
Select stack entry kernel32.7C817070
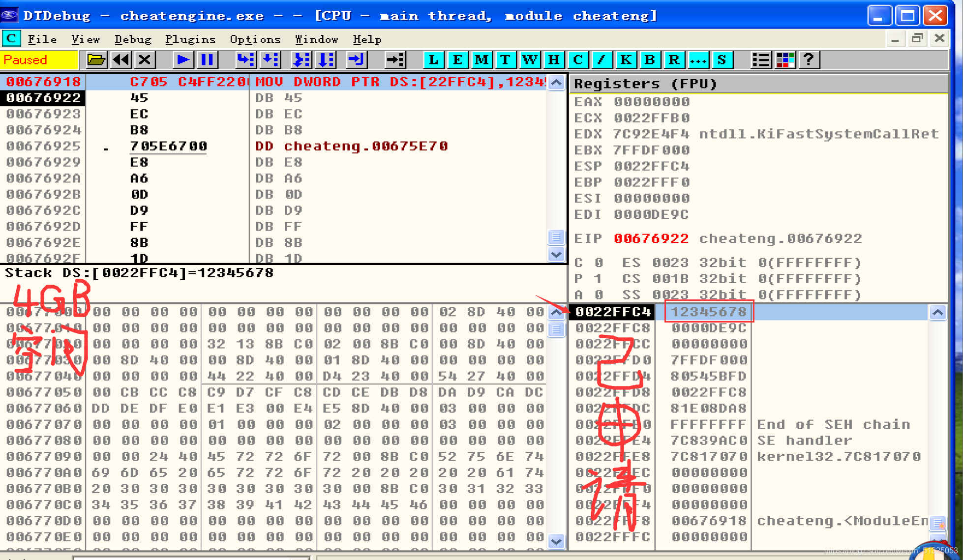tap(839, 457)
